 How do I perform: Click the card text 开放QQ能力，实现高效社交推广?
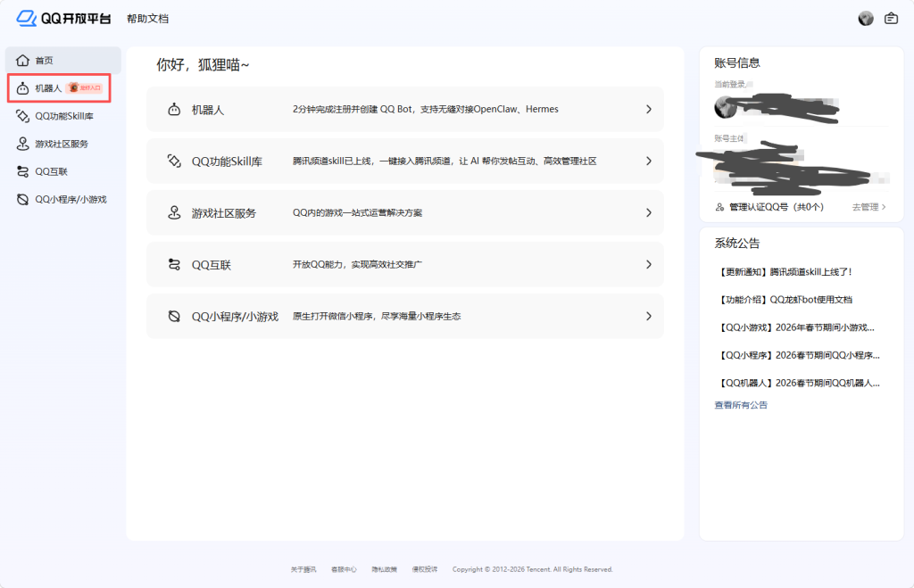point(357,265)
